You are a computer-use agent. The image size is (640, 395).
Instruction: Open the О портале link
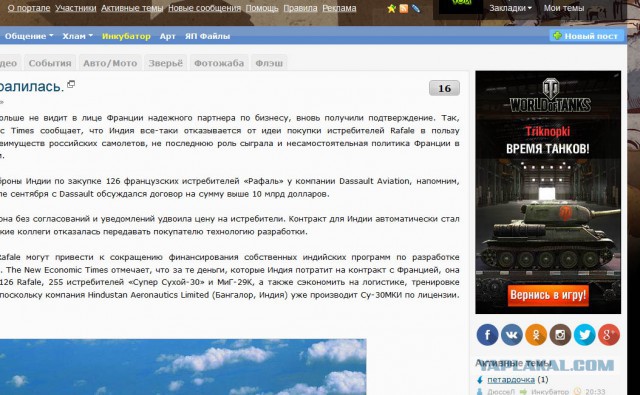[x=29, y=8]
